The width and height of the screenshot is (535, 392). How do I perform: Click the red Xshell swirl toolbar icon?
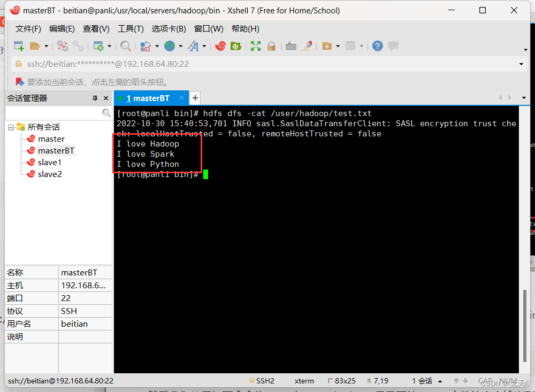[x=220, y=45]
